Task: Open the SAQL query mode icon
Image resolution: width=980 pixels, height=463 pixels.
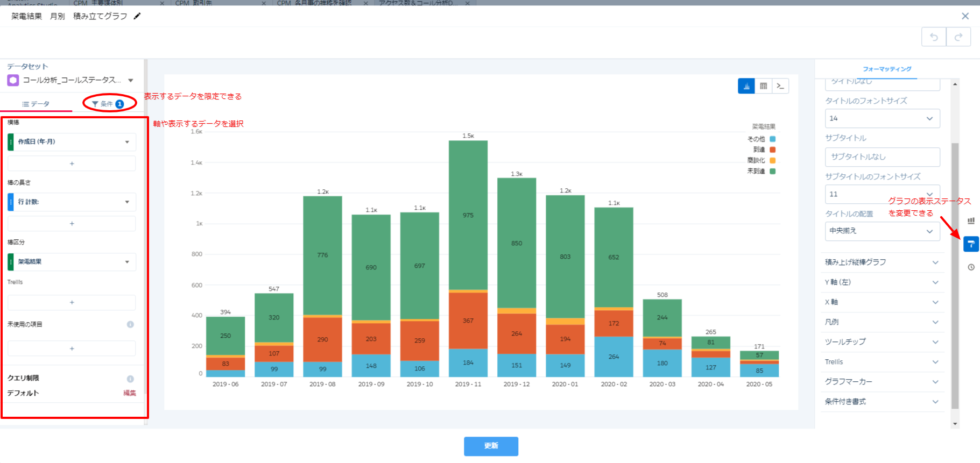Action: pos(780,86)
